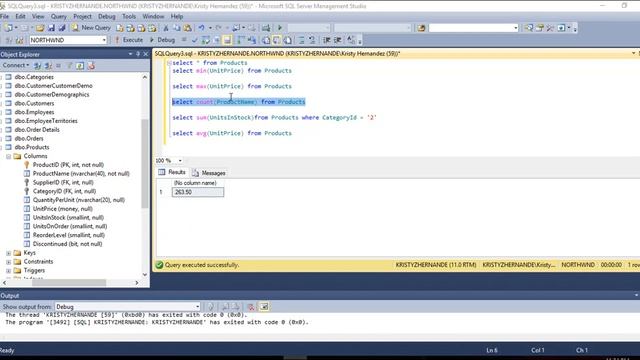The height and width of the screenshot is (360, 640).
Task: Click the Cut scissors icon
Action: (x=166, y=28)
